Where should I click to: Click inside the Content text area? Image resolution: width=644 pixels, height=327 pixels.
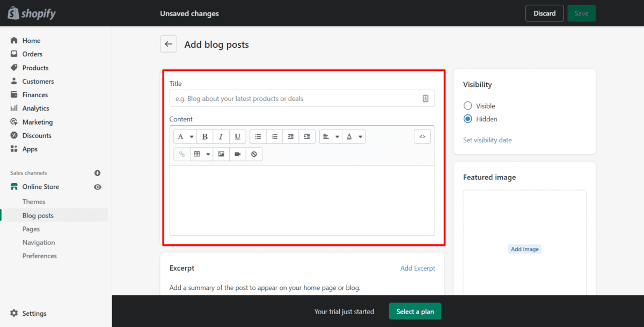click(302, 200)
